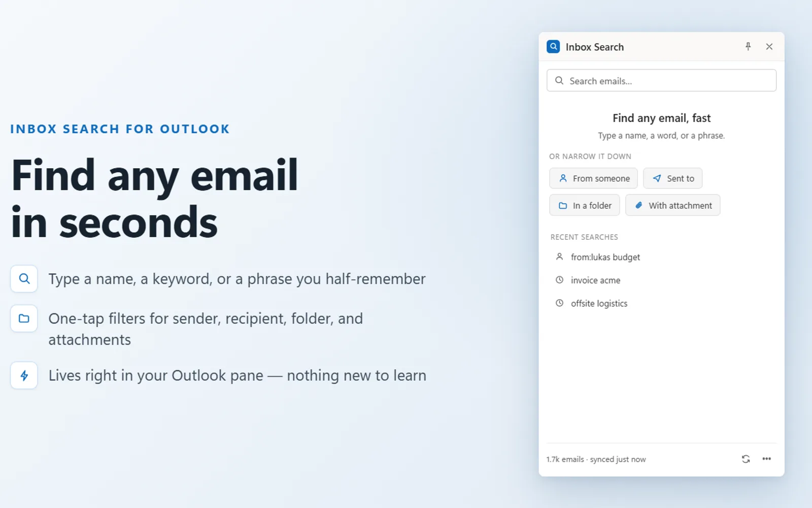Click the RECENT SEARCHES label

point(584,237)
